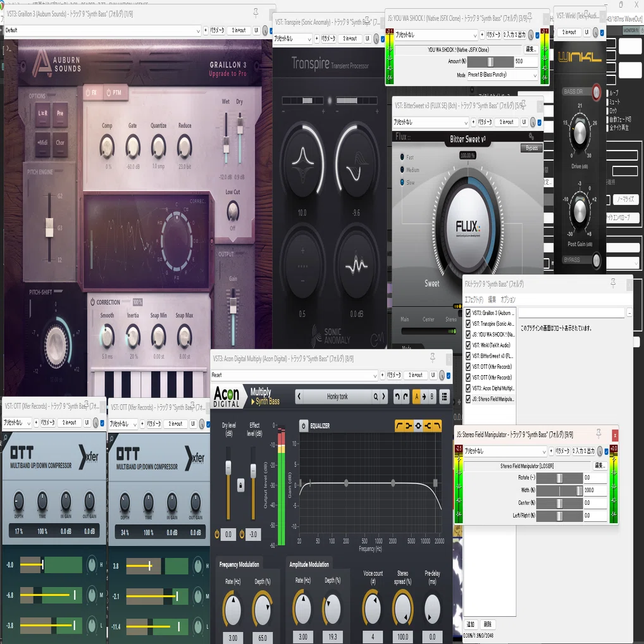Click the Bypass button in BitterSweet
Screen dimensions: 644x644
531,148
